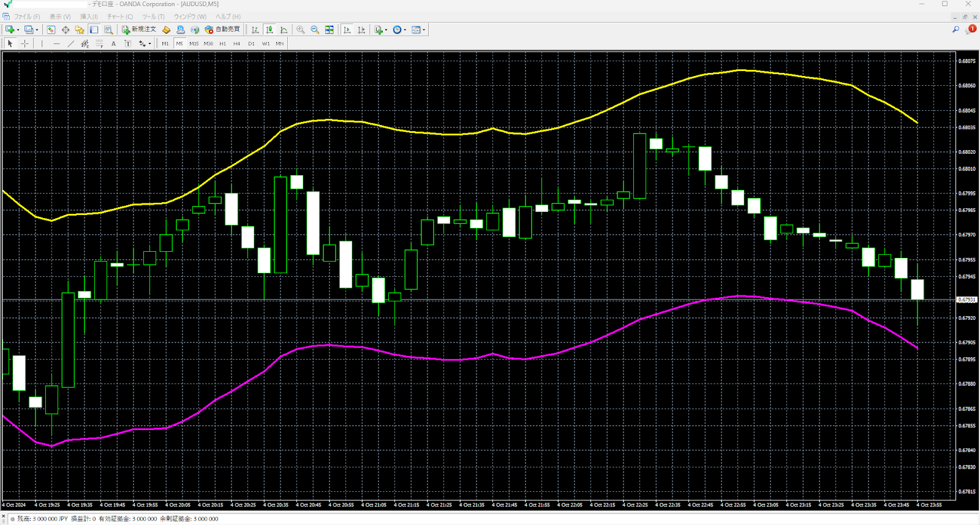This screenshot has width=980, height=525.
Task: Open the ウィンドウ (W) menu
Action: 190,17
